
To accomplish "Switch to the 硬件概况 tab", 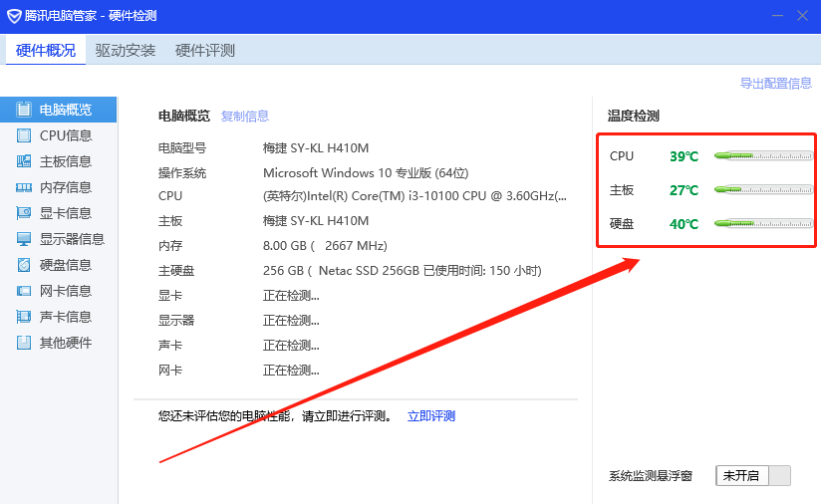I will 46,50.
